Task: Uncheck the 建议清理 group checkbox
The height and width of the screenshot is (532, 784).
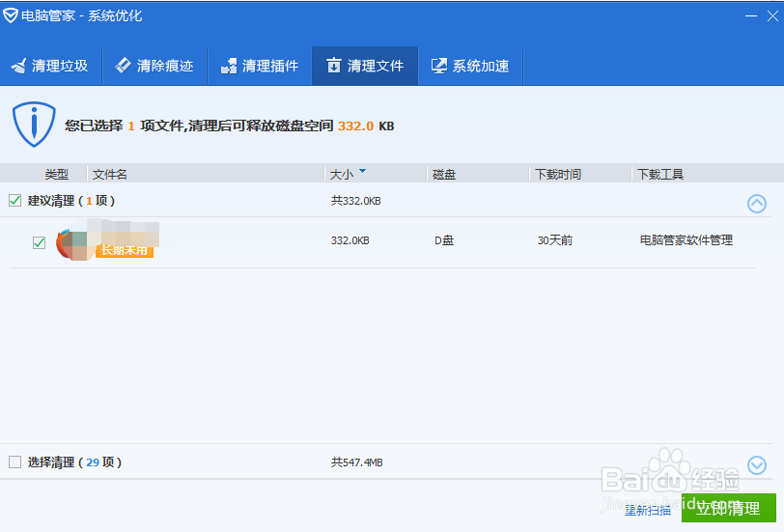Action: tap(15, 201)
